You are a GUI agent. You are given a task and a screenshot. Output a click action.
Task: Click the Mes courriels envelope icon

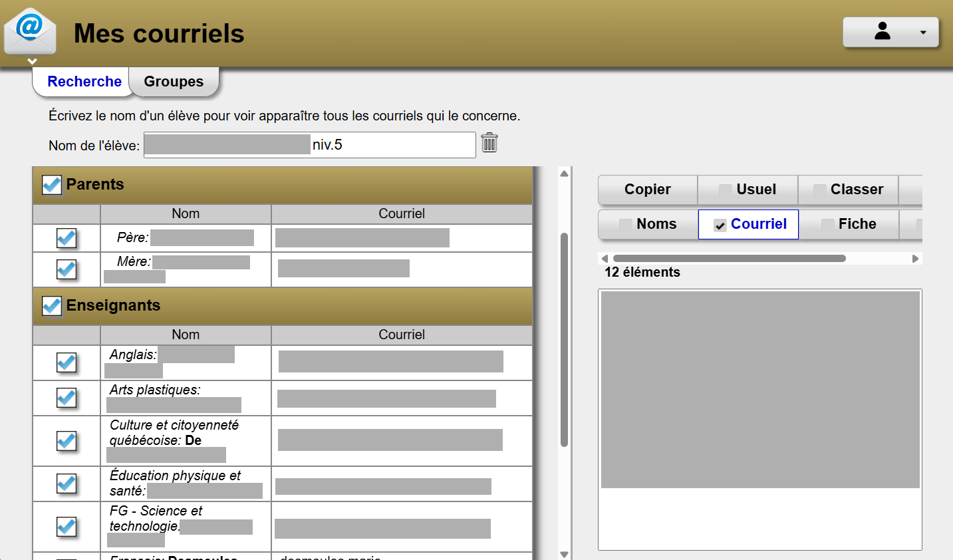[x=30, y=31]
